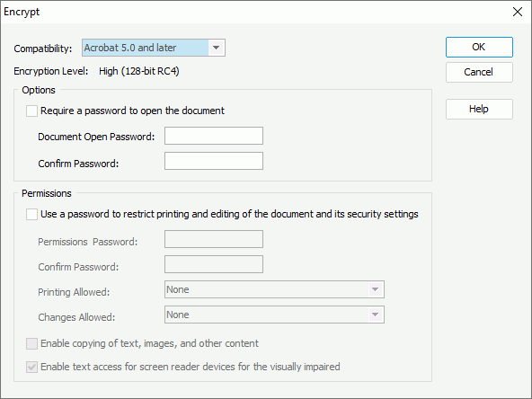
Task: Open the Changes Allowed dropdown
Action: (274, 315)
